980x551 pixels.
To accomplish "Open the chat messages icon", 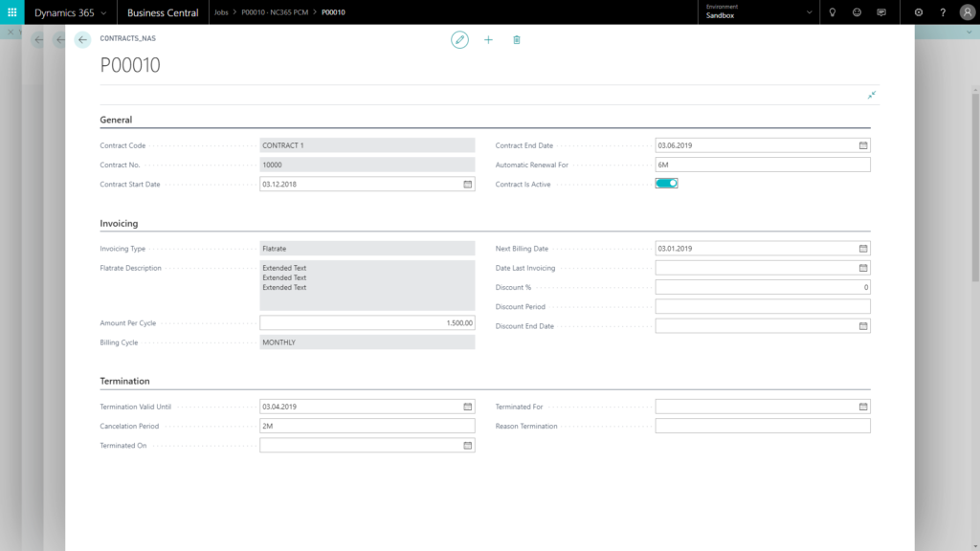I will point(881,12).
